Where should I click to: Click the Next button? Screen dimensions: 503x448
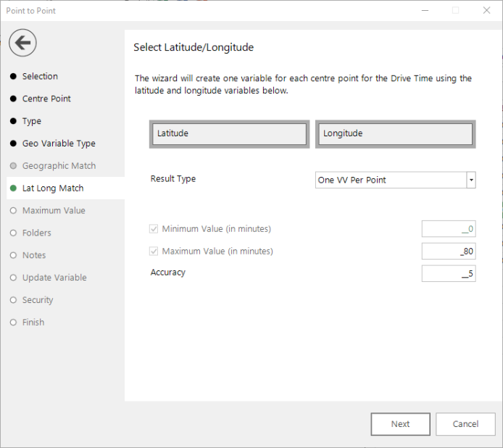tap(400, 424)
